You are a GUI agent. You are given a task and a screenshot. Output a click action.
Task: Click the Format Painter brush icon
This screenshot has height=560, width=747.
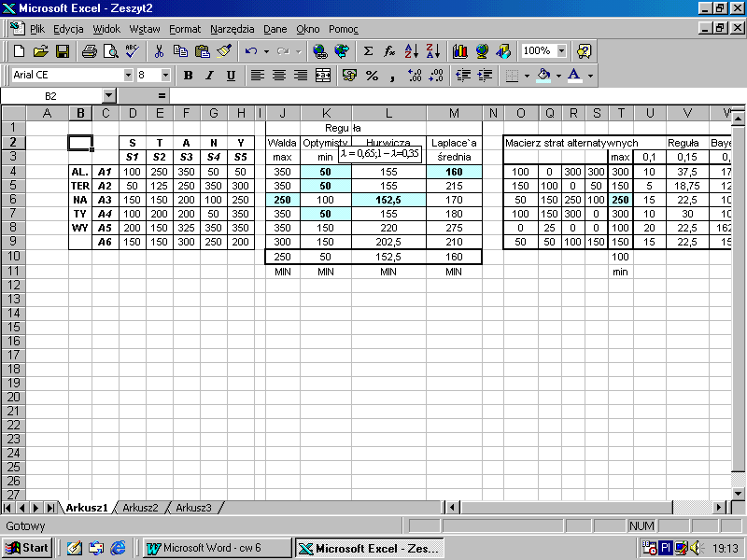(224, 51)
